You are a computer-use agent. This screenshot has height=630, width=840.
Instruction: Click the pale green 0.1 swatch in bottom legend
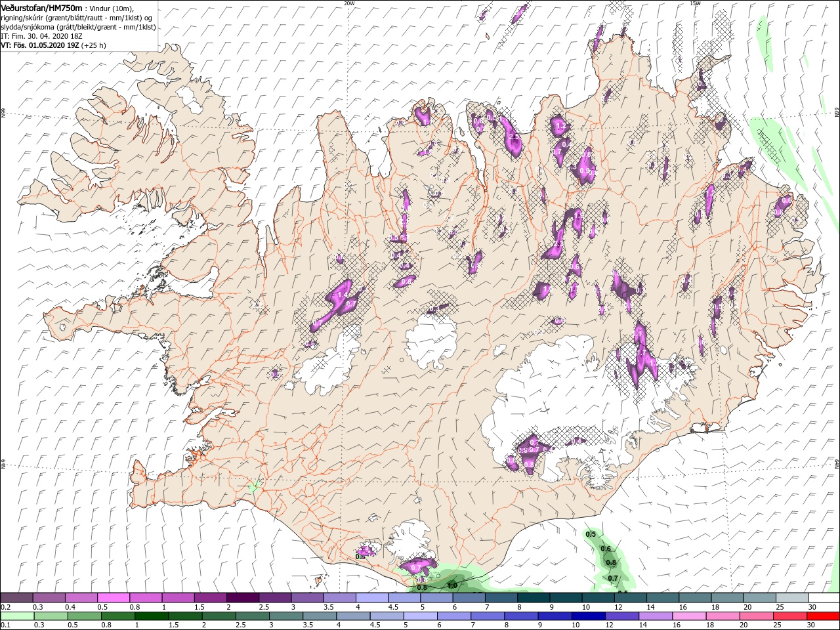point(17,616)
